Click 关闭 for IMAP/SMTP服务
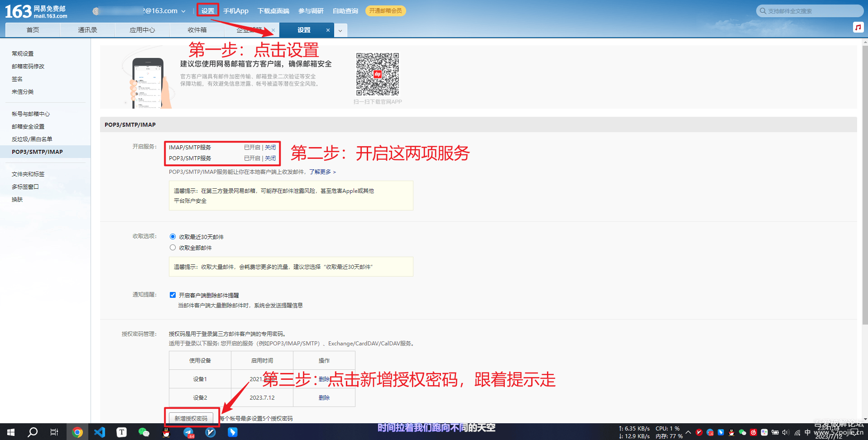Viewport: 868px width, 440px height. [270, 148]
